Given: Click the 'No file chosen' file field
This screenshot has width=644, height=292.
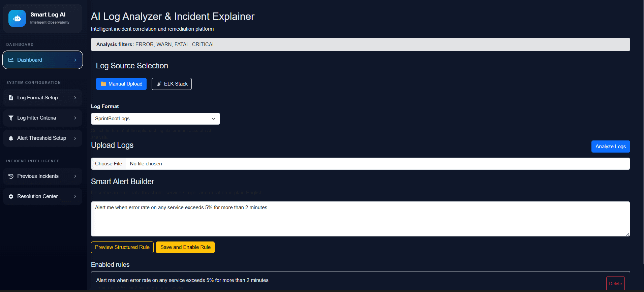Looking at the screenshot, I should (x=361, y=164).
